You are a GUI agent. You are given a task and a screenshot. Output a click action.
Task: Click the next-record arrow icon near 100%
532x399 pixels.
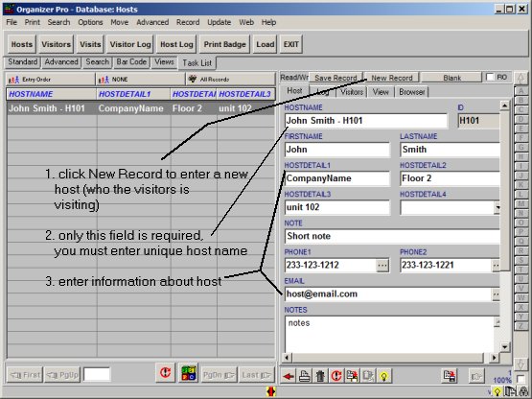476,376
